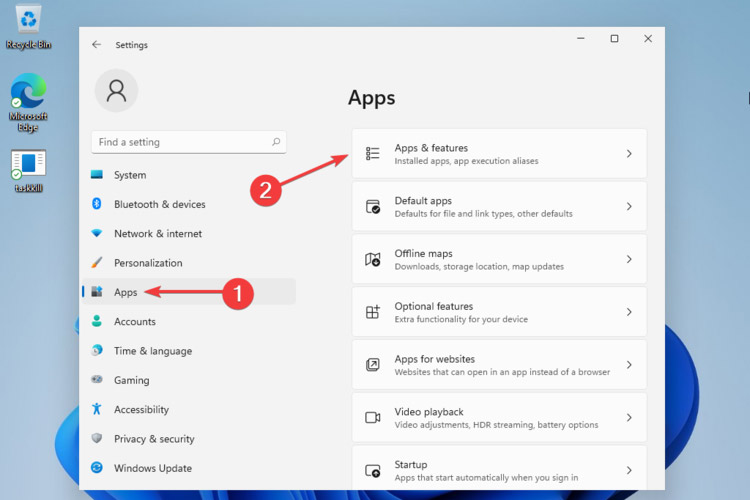
Task: Click the Personalization paintbrush icon
Action: coord(97,262)
